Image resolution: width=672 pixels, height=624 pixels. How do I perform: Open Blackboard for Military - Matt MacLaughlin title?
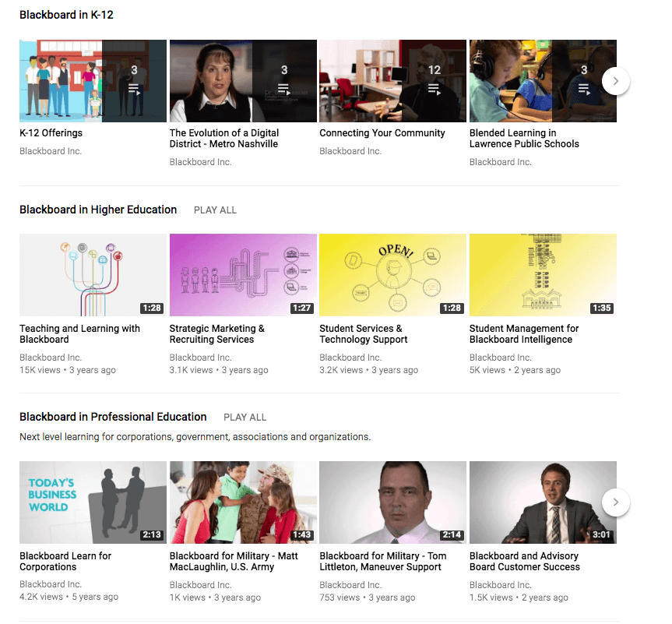[x=234, y=562]
